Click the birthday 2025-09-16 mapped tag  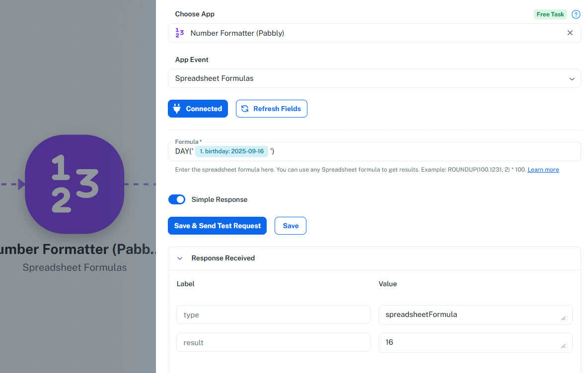tap(232, 151)
